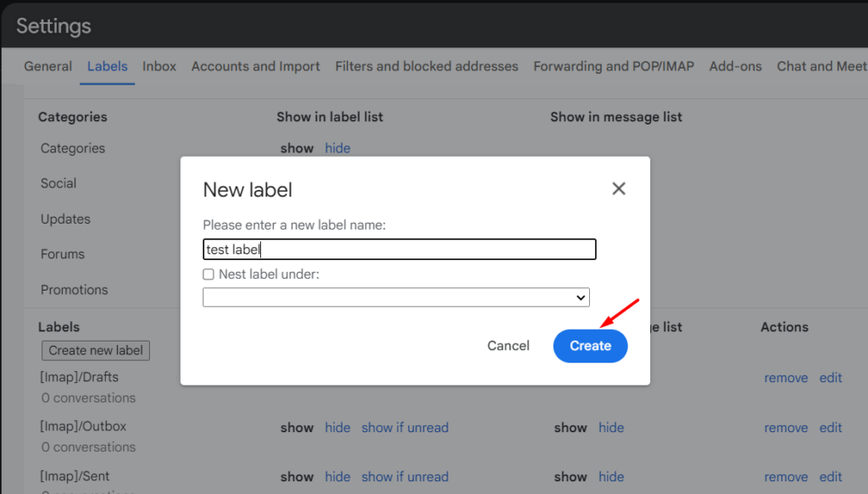868x494 pixels.
Task: Hide Categories in the label list
Action: click(x=337, y=148)
